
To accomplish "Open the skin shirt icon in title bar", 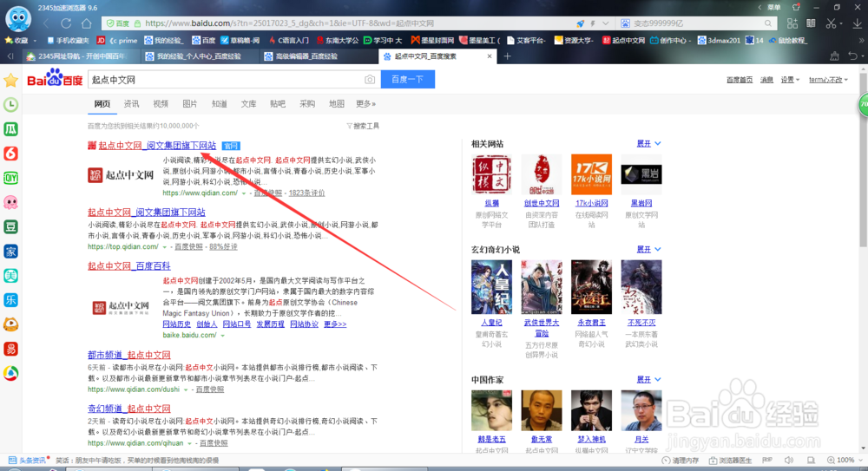I will 797,7.
